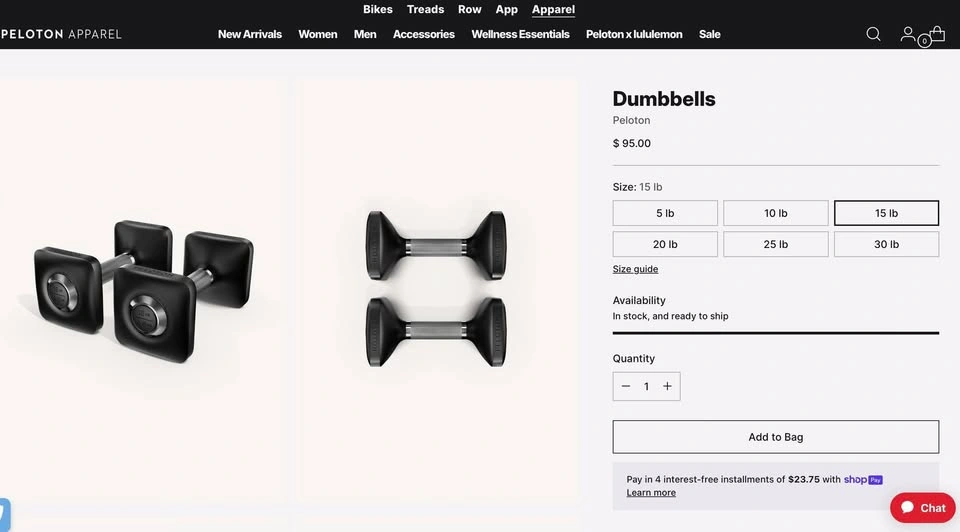Click the side-view dumbbells product image
The width and height of the screenshot is (960, 532).
(435, 288)
